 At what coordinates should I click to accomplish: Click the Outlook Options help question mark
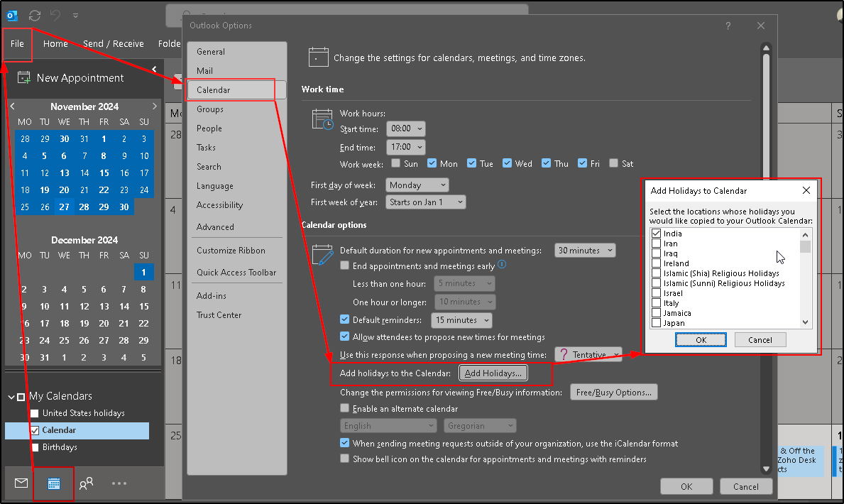click(728, 26)
